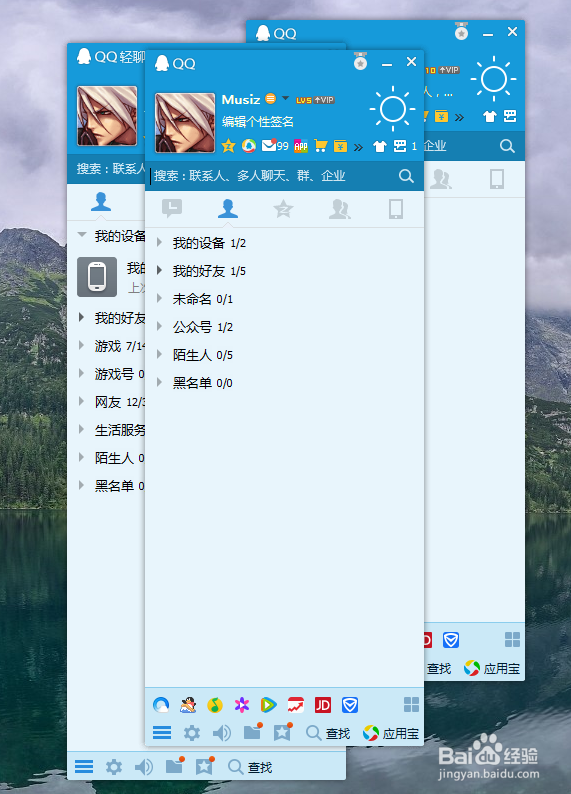
Task: Click 查找 find button in front window
Action: coord(328,733)
